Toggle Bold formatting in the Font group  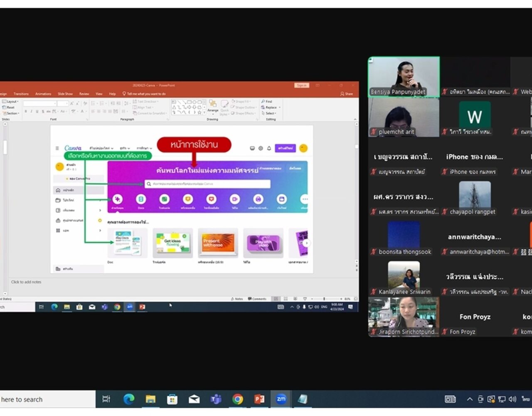point(26,111)
